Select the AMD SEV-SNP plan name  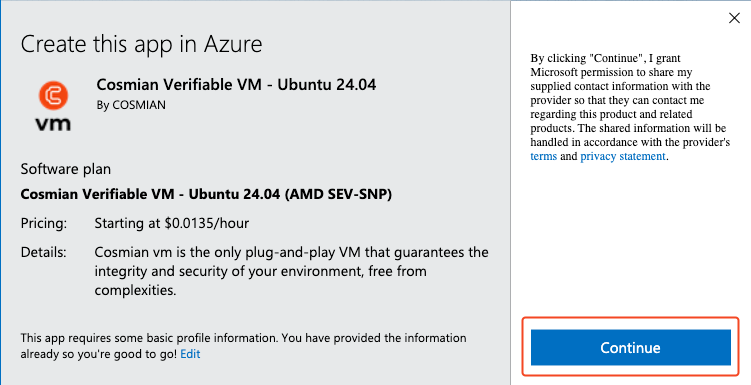pos(206,194)
